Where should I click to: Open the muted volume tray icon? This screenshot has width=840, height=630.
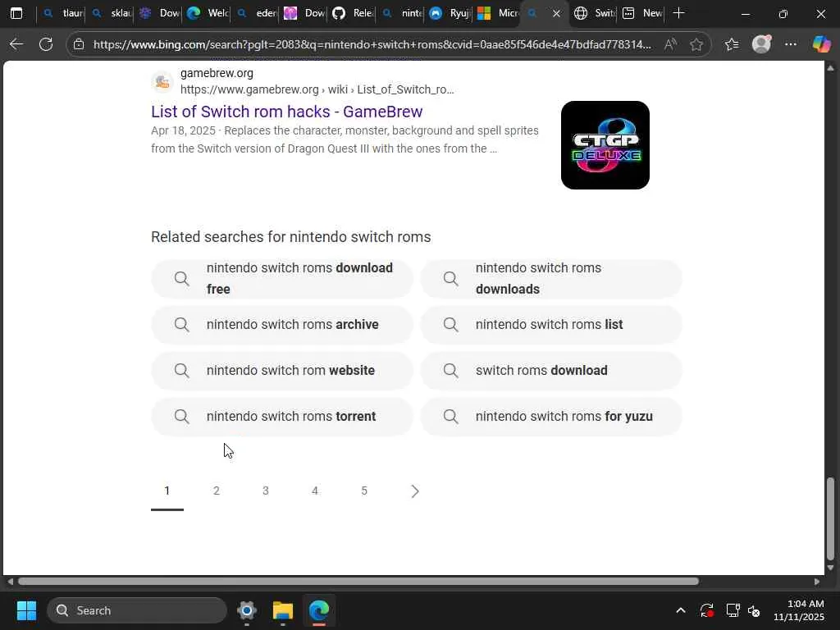(x=755, y=610)
